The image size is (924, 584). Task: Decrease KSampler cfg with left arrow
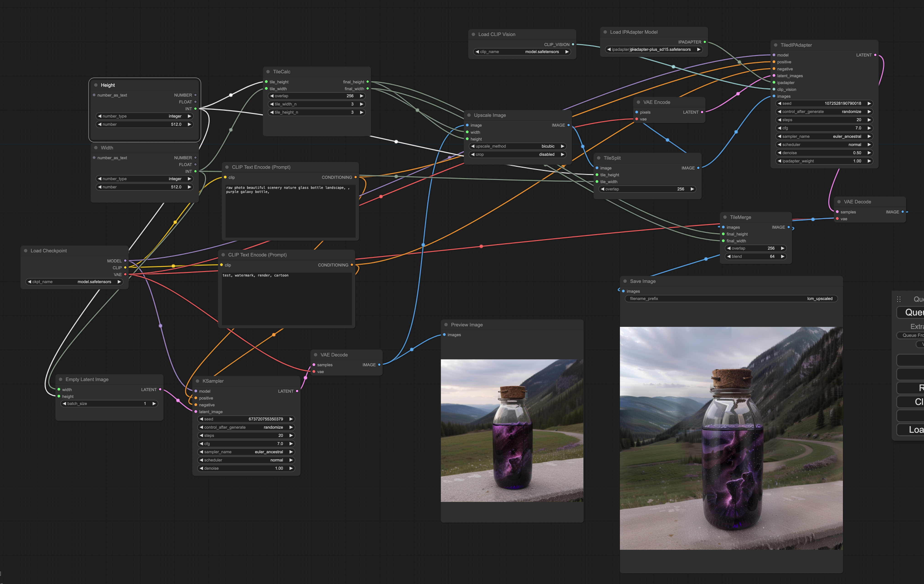201,444
